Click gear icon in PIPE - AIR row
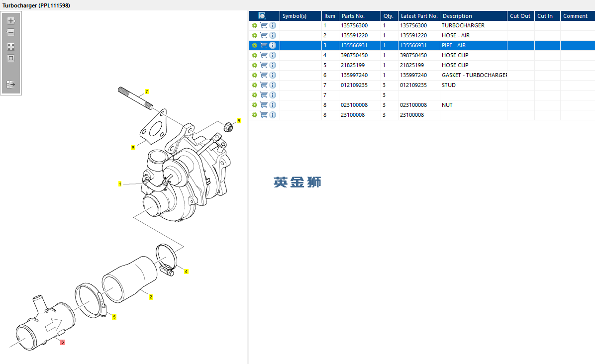Screen dimensions: 595x364 (x=255, y=45)
